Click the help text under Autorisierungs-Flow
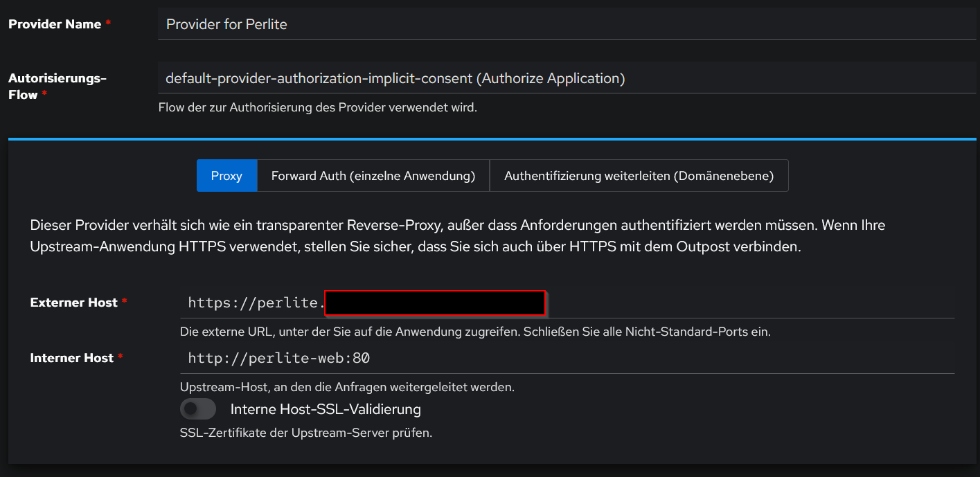Viewport: 980px width, 477px height. tap(317, 108)
